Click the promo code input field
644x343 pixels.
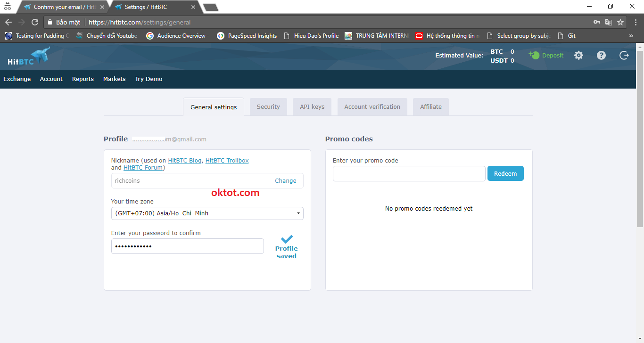(409, 174)
